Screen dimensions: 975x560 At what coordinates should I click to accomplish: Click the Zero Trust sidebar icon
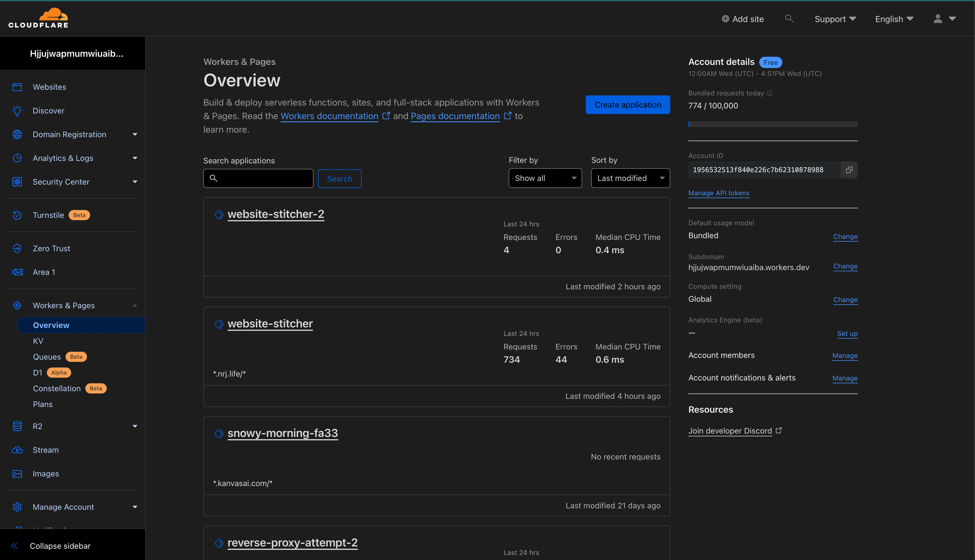tap(17, 248)
